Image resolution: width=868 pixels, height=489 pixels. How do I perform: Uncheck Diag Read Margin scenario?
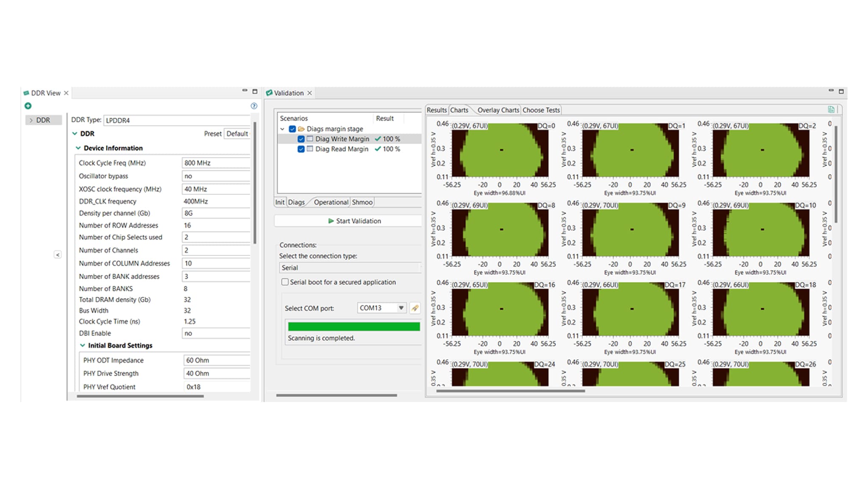click(301, 149)
